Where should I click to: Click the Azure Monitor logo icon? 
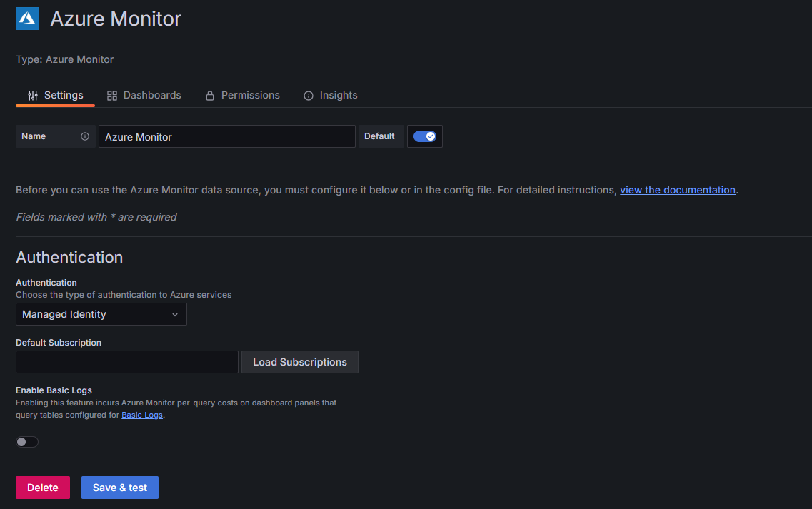[x=27, y=19]
